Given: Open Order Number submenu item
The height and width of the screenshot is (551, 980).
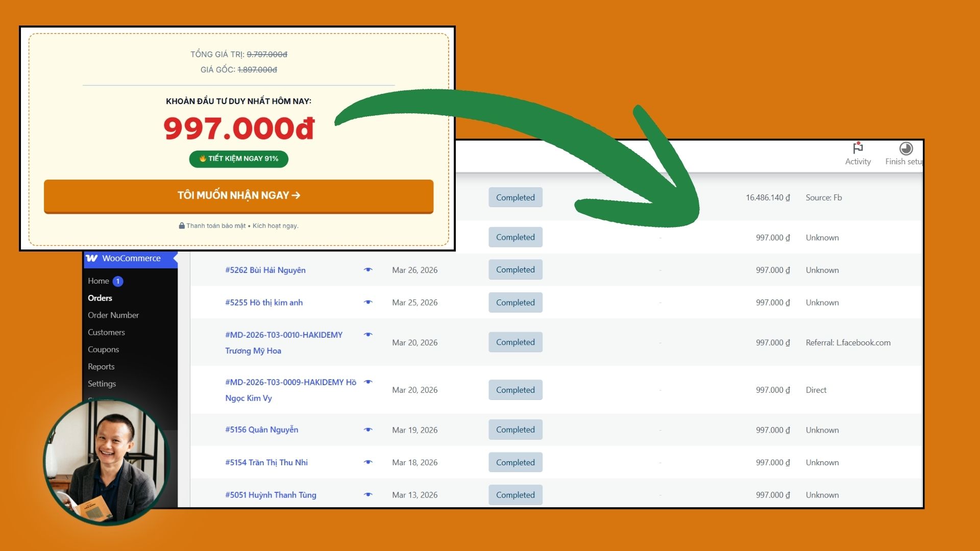Looking at the screenshot, I should (113, 315).
